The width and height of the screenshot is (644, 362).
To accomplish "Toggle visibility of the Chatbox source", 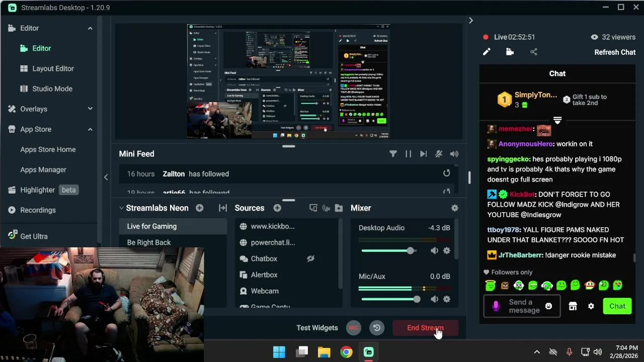I will [310, 258].
